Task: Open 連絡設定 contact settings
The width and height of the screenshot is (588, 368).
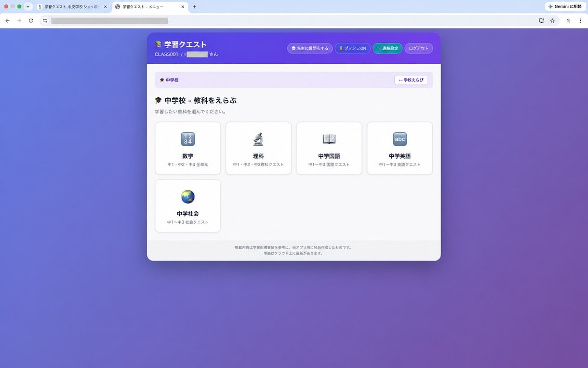Action: [388, 48]
